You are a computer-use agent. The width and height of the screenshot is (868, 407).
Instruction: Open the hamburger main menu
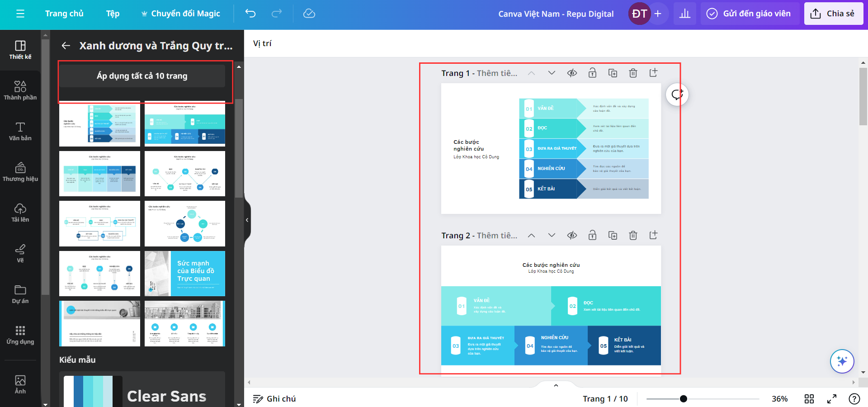pyautogui.click(x=20, y=14)
